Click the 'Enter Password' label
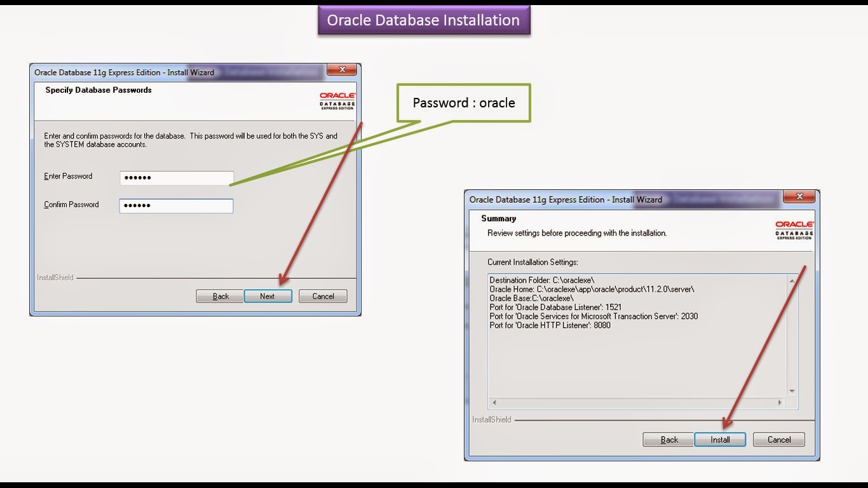This screenshot has height=488, width=868. click(x=68, y=176)
